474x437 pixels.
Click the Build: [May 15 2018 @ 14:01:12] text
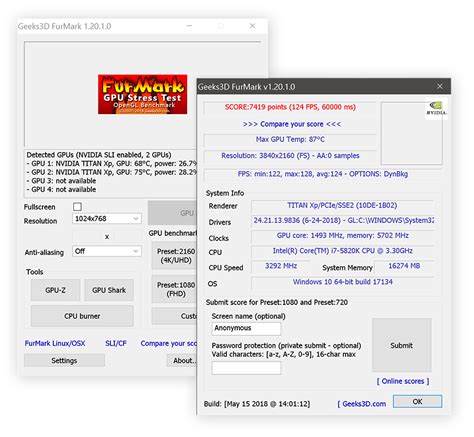point(257,404)
